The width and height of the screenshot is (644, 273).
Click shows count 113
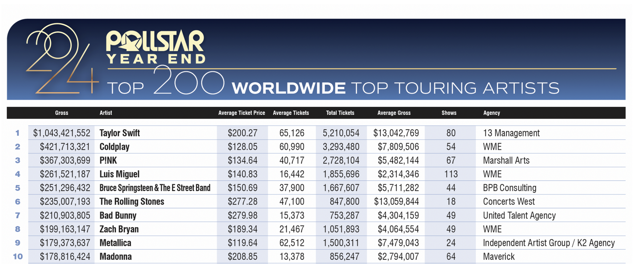tap(451, 174)
